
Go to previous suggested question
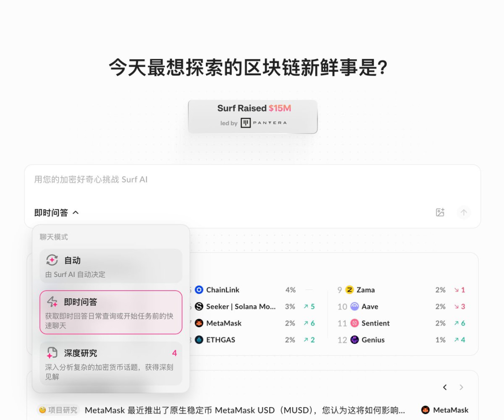(445, 387)
